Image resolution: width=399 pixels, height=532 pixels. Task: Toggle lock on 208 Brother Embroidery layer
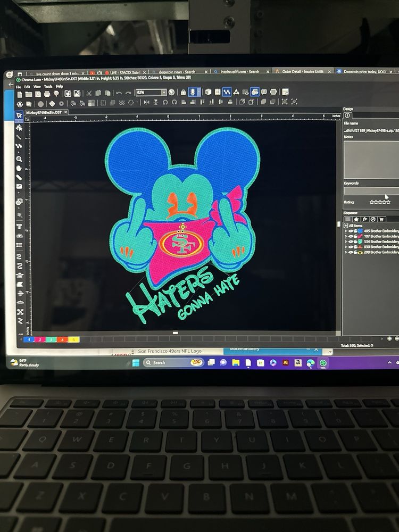[354, 252]
